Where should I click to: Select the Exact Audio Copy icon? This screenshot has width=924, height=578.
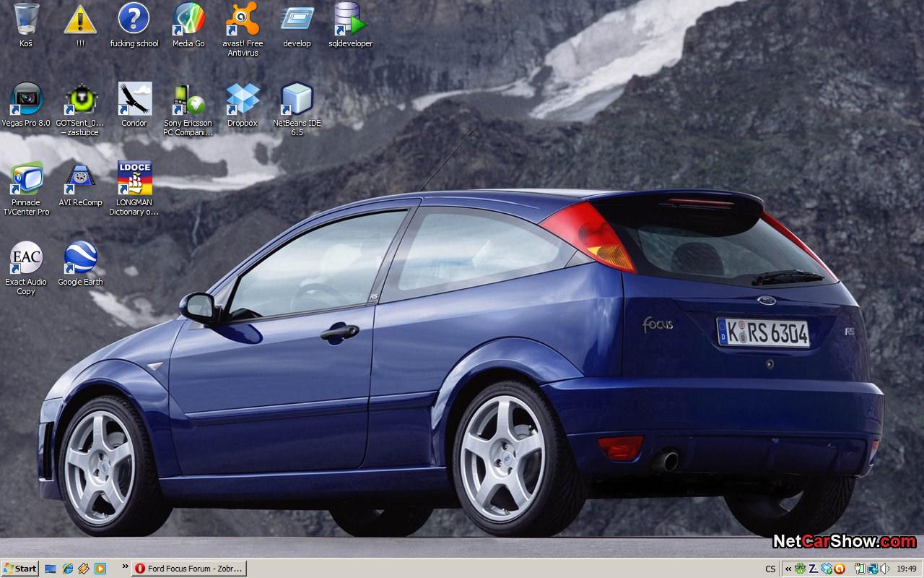pos(26,258)
